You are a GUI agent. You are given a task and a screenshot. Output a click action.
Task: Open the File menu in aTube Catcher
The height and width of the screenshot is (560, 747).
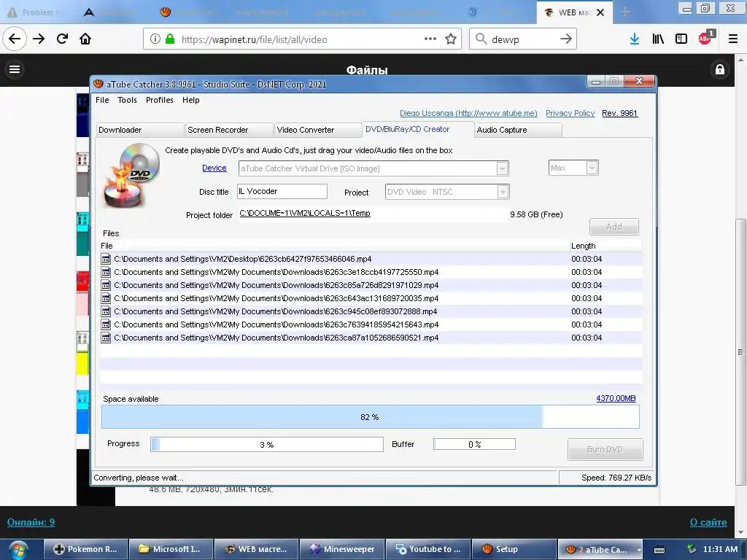[x=102, y=100]
